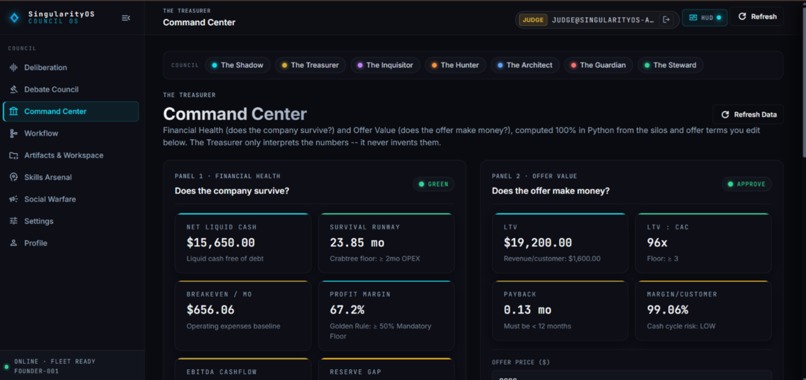806x380 pixels.
Task: Click the judge account email
Action: coord(603,20)
